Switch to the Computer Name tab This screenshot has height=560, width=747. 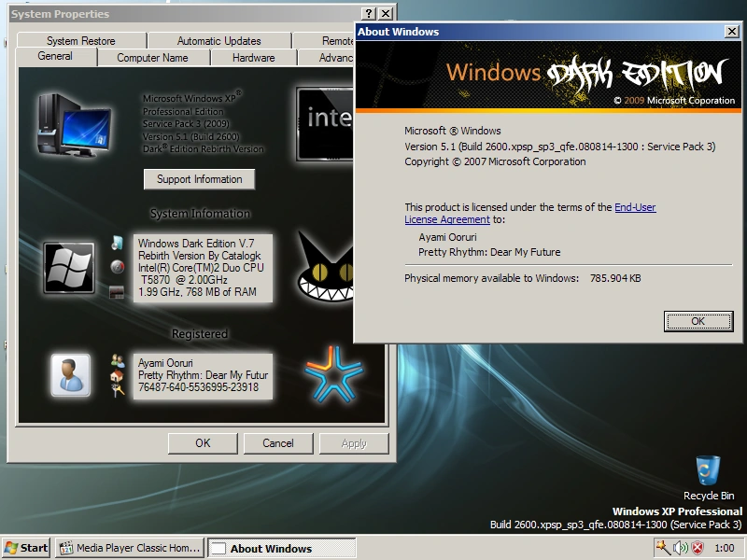coord(152,58)
